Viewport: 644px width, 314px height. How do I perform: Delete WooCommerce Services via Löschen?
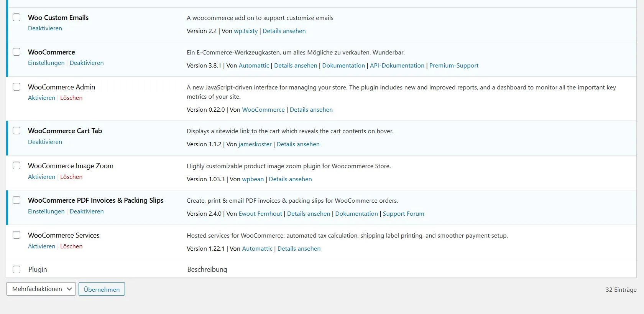pos(71,246)
